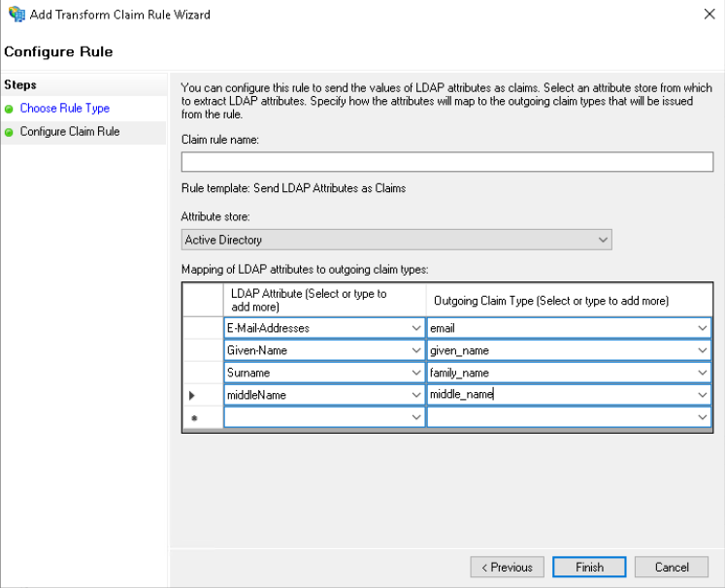Expand the email outgoing claim type dropdown
The image size is (725, 588).
[x=702, y=328]
